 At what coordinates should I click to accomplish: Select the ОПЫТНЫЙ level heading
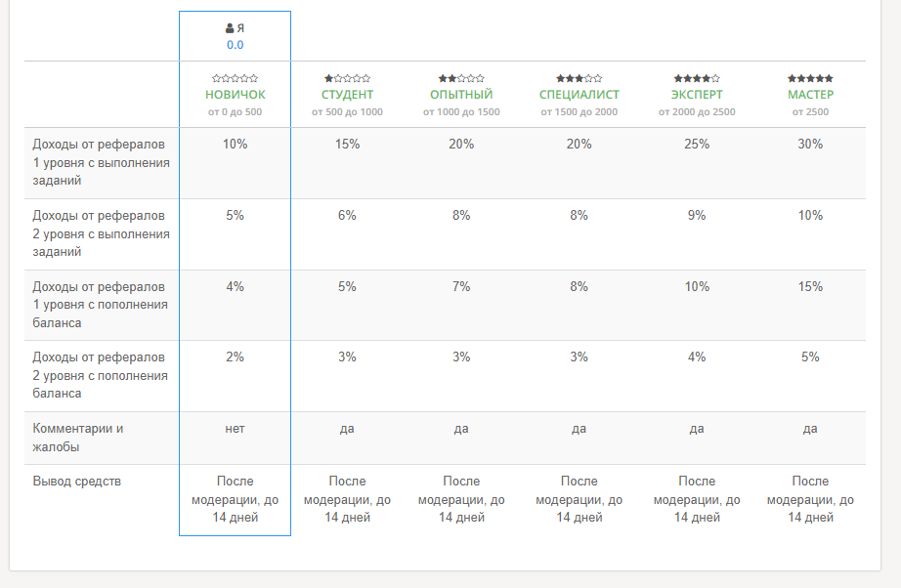461,95
